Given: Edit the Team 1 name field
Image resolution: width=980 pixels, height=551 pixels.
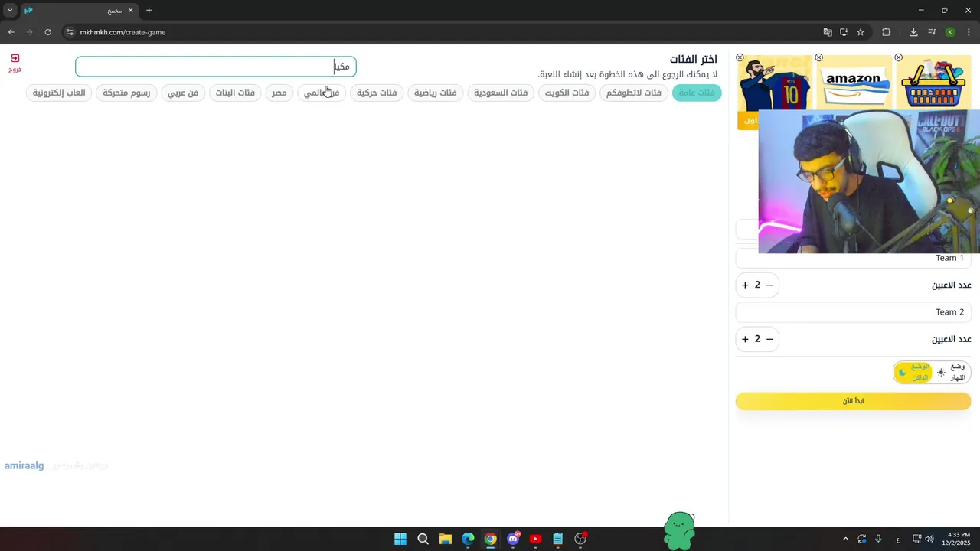Looking at the screenshot, I should [x=853, y=258].
